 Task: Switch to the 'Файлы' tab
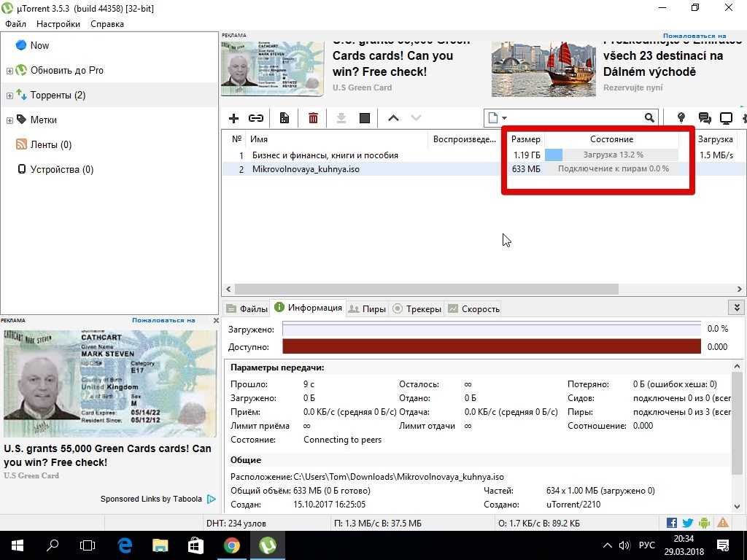pos(247,308)
